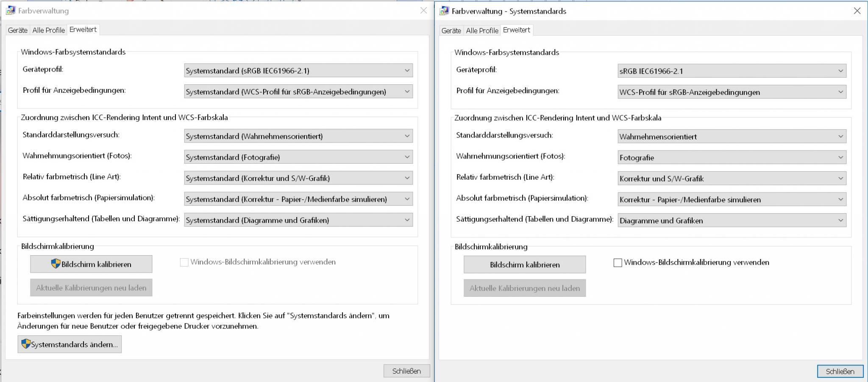Switch to the Geräte tab in the Systemstandards window
The height and width of the screenshot is (382, 868).
451,31
